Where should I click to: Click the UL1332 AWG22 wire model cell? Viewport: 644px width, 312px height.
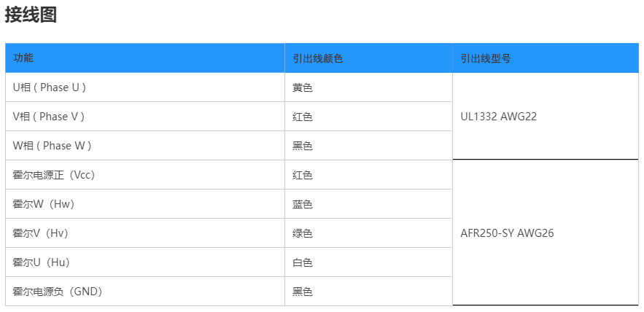coord(499,117)
